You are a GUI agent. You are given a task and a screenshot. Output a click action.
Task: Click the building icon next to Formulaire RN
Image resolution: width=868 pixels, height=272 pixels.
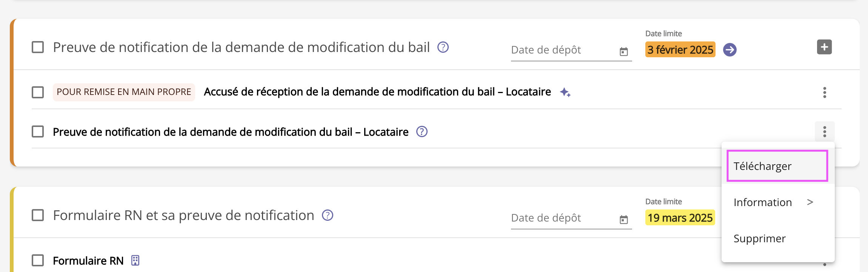(x=135, y=260)
